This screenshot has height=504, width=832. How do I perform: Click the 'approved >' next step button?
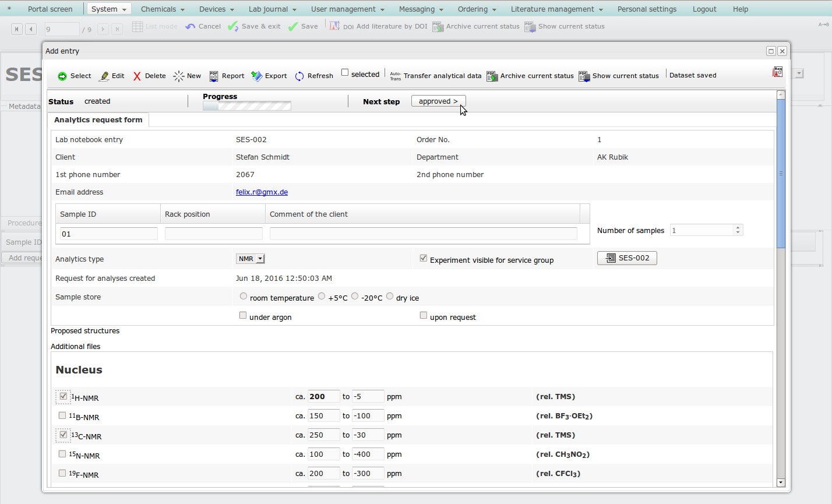438,101
